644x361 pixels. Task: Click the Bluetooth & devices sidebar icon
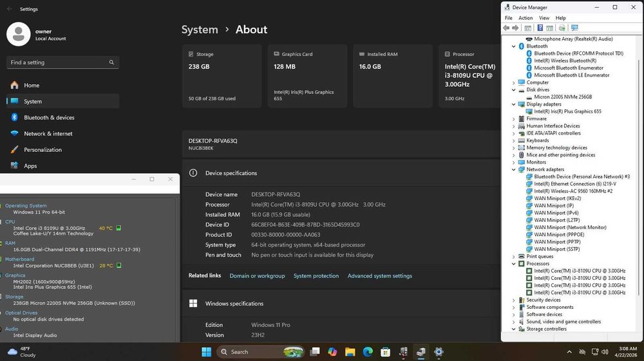[x=14, y=117]
